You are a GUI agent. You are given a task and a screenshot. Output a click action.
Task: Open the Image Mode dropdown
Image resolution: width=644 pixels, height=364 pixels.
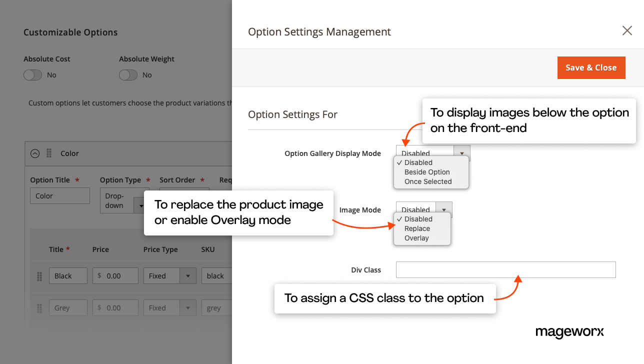[444, 209]
